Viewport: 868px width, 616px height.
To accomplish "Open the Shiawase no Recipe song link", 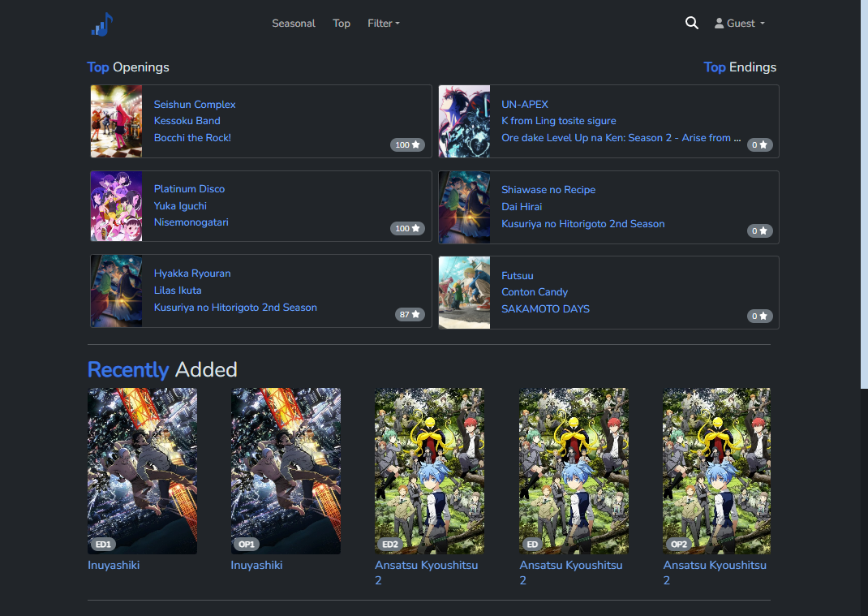I will (548, 189).
